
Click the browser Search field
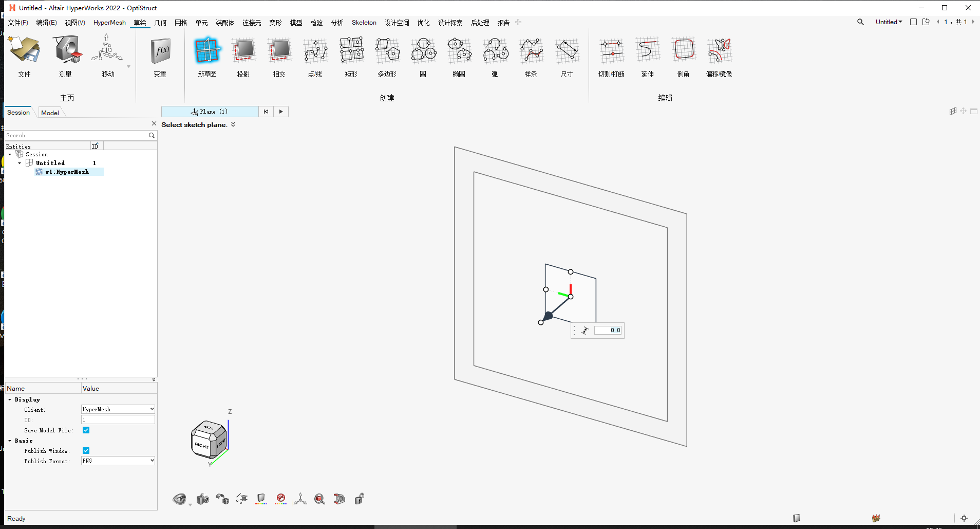pos(76,135)
